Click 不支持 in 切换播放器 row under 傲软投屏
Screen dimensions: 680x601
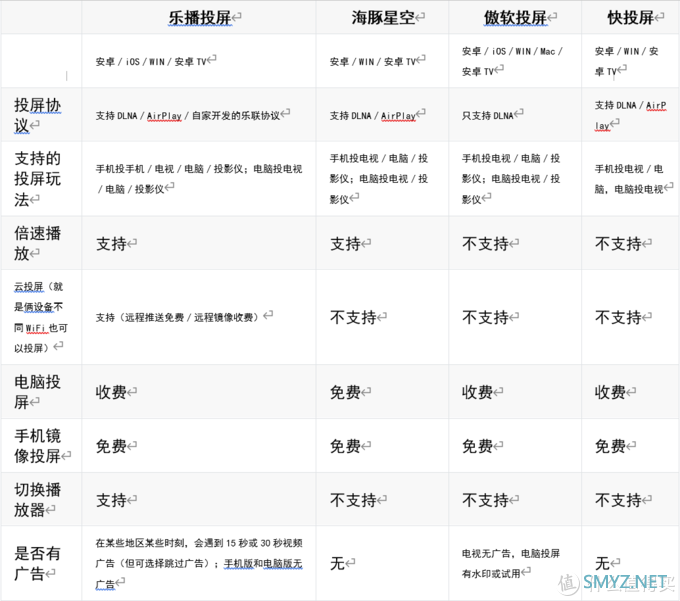[x=485, y=500]
